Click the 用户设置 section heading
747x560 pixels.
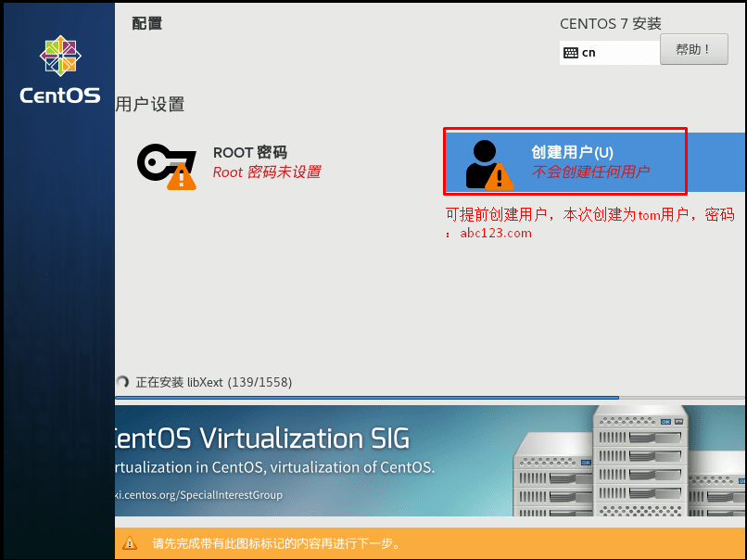pos(150,105)
